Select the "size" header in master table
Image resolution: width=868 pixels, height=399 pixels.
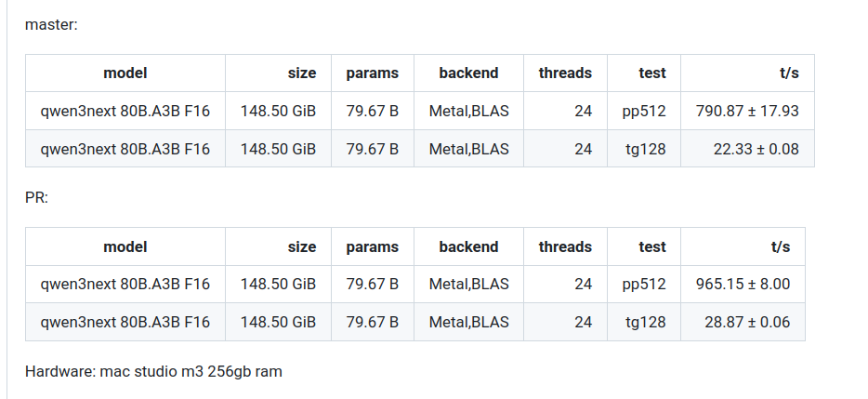(x=302, y=73)
